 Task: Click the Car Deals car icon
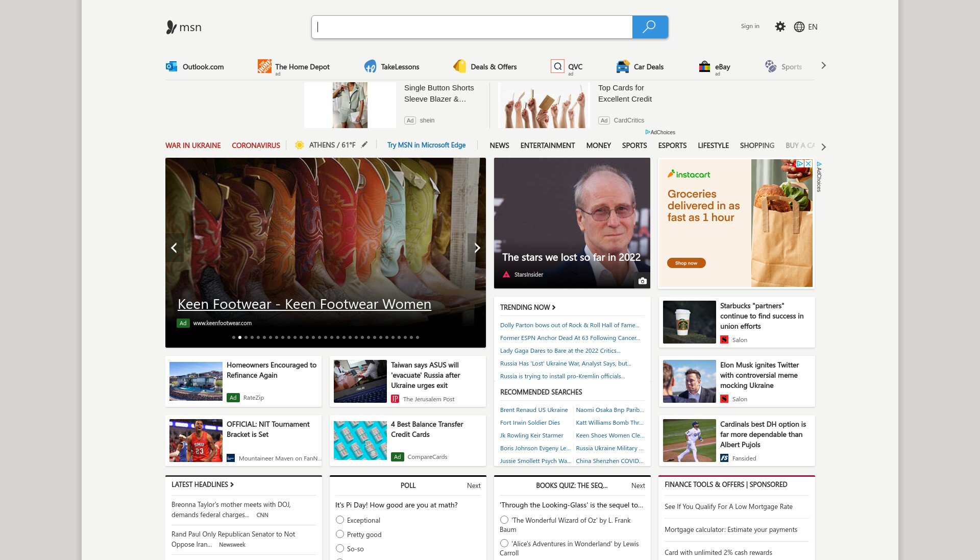pyautogui.click(x=623, y=66)
